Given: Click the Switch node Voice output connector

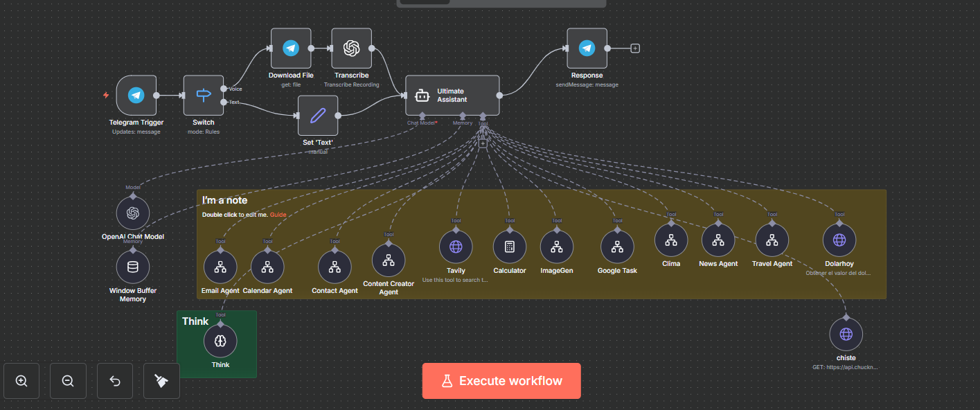Looking at the screenshot, I should [x=223, y=89].
